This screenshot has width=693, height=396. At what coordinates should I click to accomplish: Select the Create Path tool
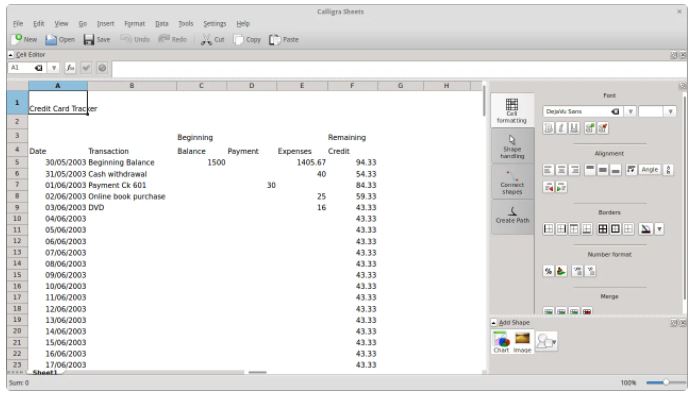coord(512,216)
